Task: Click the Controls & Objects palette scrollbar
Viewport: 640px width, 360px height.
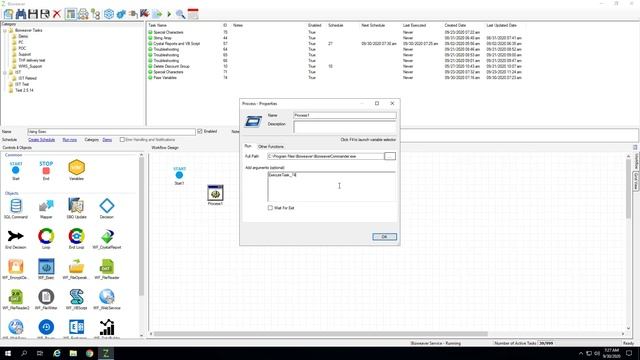Action: [141, 227]
